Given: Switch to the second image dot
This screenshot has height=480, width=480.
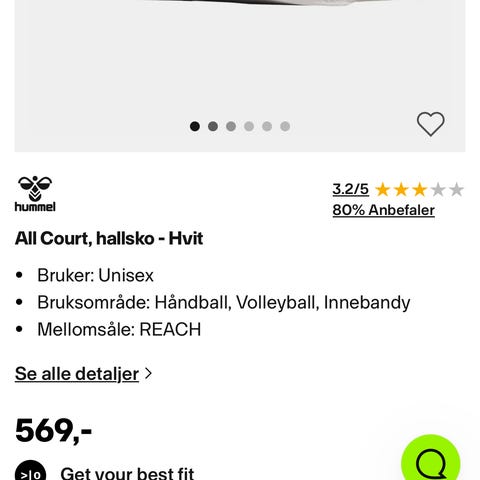Looking at the screenshot, I should point(213,126).
